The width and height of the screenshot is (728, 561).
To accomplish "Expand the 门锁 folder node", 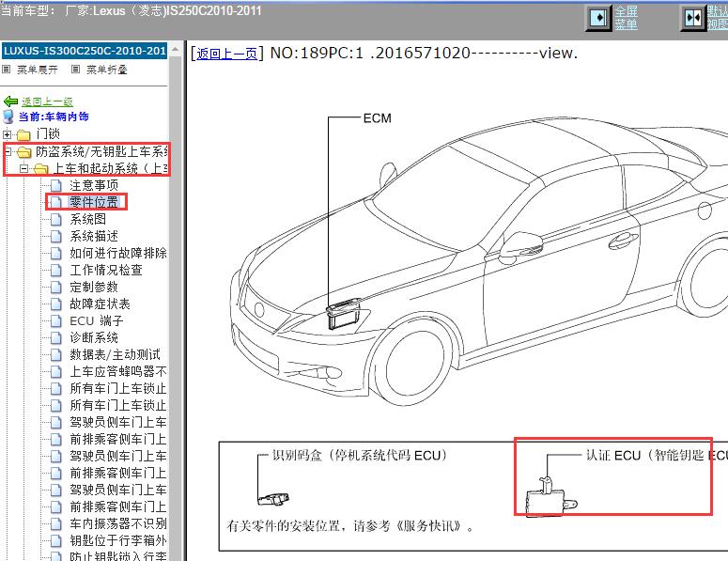I will click(7, 134).
